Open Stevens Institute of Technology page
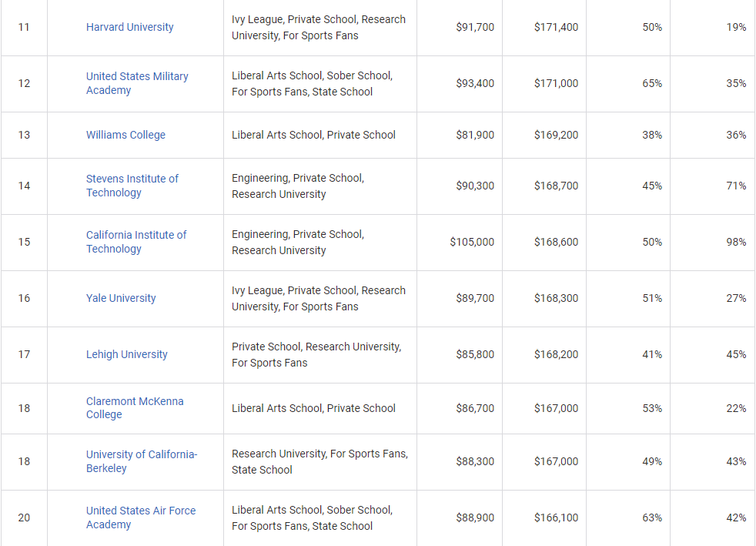 coord(132,186)
